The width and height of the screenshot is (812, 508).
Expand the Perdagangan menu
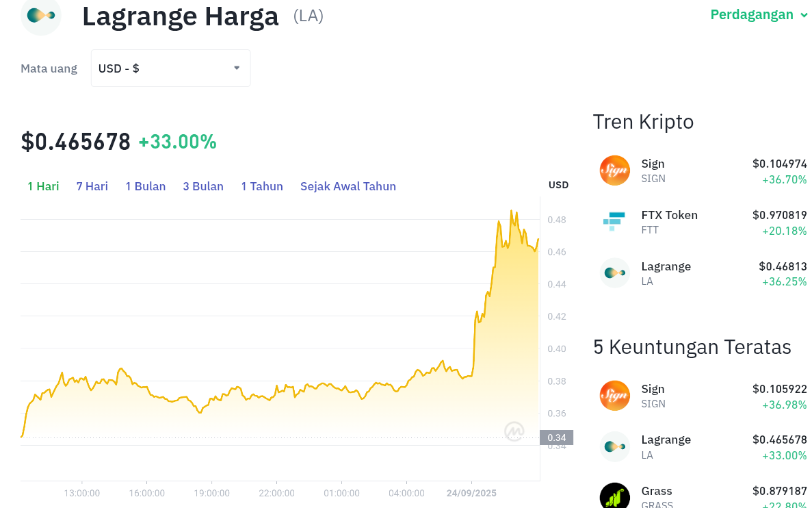click(x=759, y=14)
